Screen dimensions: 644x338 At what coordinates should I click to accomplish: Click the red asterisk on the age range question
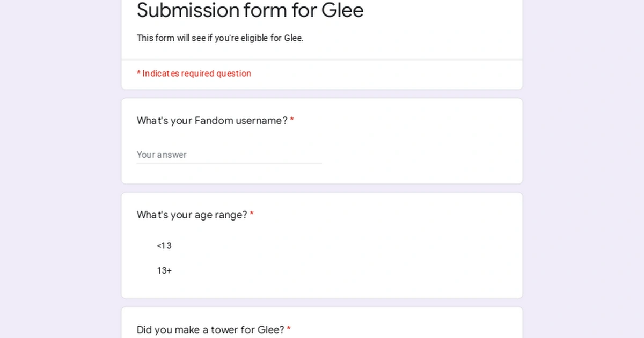(x=252, y=214)
